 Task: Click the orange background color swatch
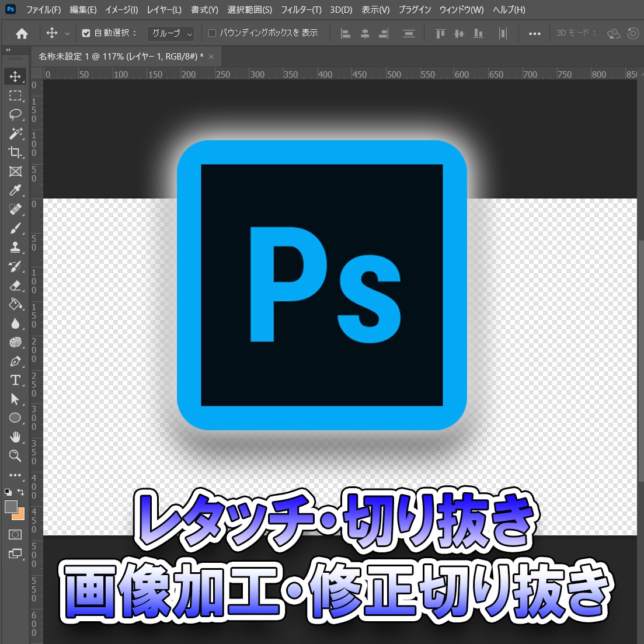(20, 516)
